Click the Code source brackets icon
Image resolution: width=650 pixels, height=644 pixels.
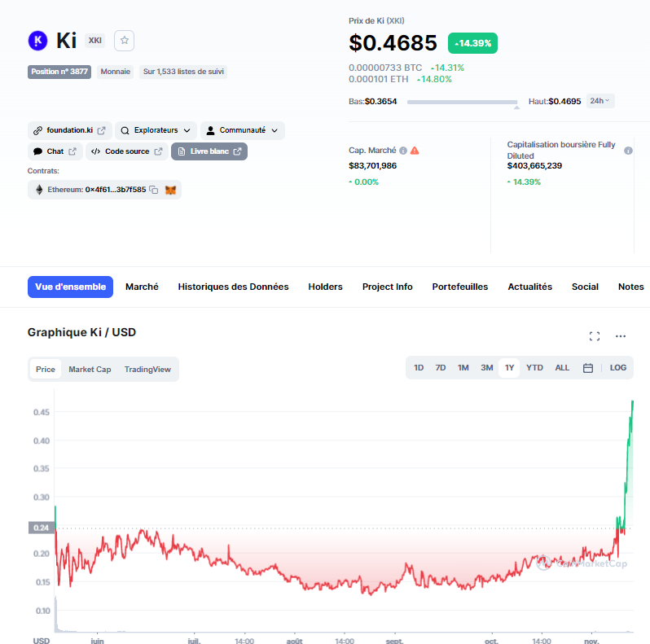(x=96, y=151)
